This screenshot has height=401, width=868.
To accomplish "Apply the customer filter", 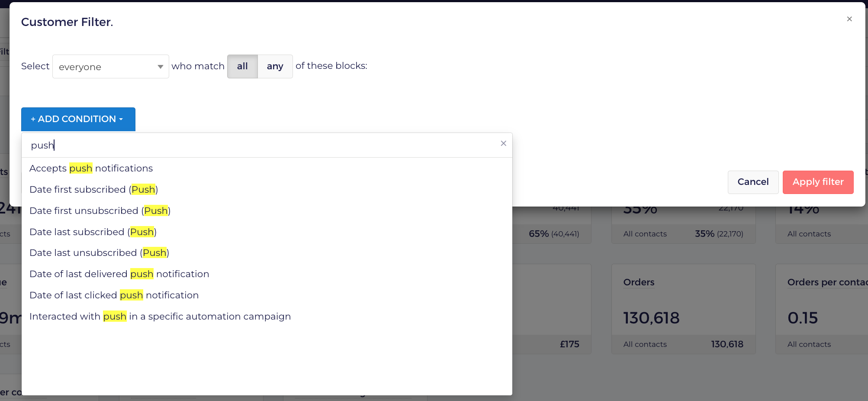I will (818, 182).
